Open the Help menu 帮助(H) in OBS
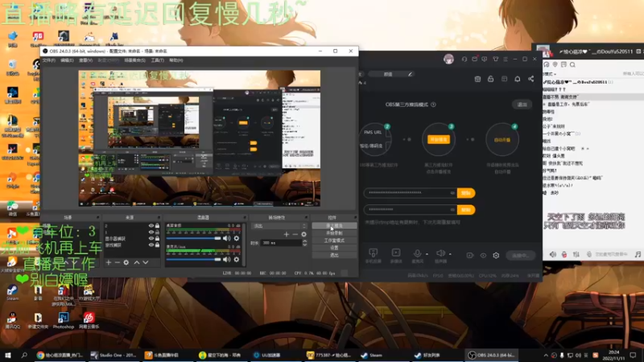The width and height of the screenshot is (644, 362). [175, 60]
